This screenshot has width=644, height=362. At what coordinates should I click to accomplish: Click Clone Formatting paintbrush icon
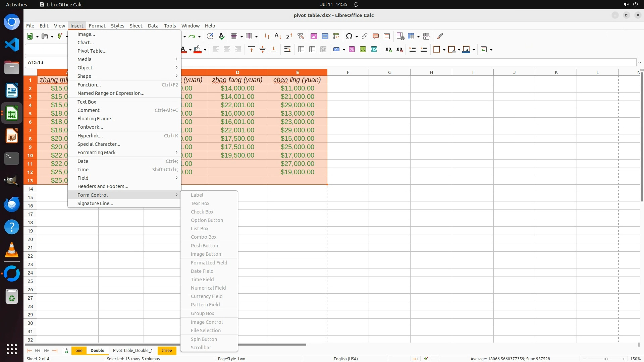pos(440,36)
